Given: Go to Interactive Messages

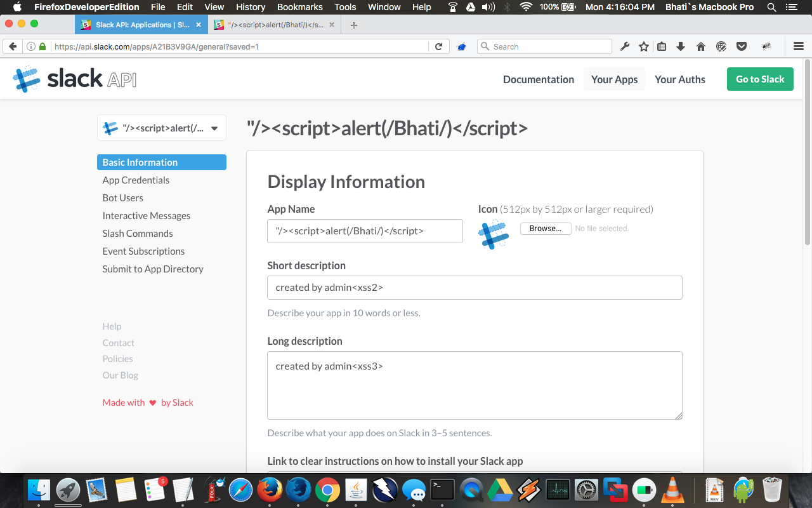Looking at the screenshot, I should pos(147,215).
